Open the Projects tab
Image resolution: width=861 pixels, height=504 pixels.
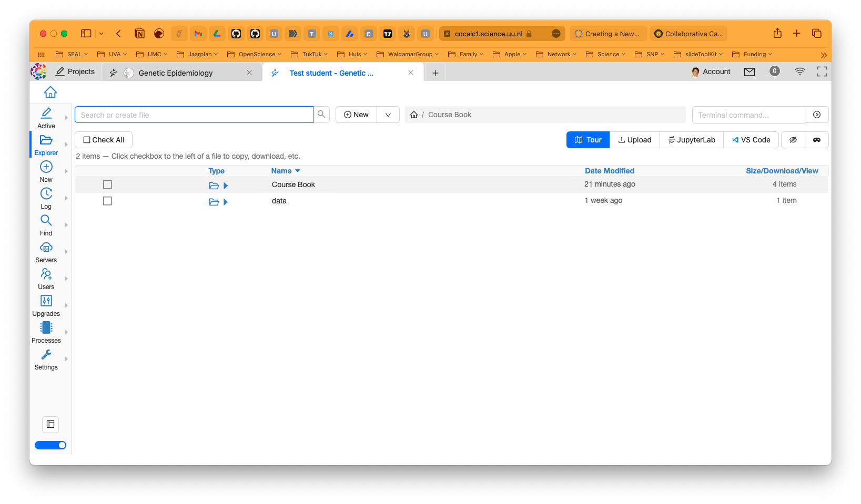[x=75, y=71]
